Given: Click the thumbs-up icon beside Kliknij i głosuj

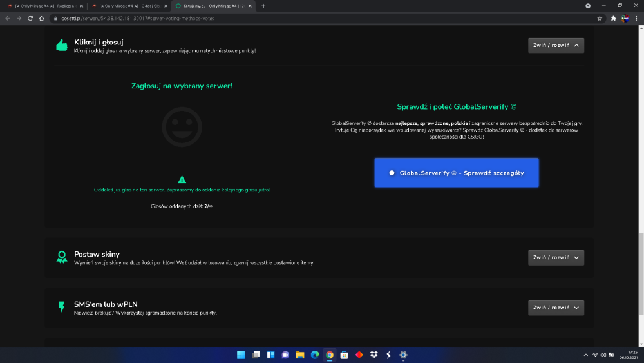Looking at the screenshot, I should 62,45.
